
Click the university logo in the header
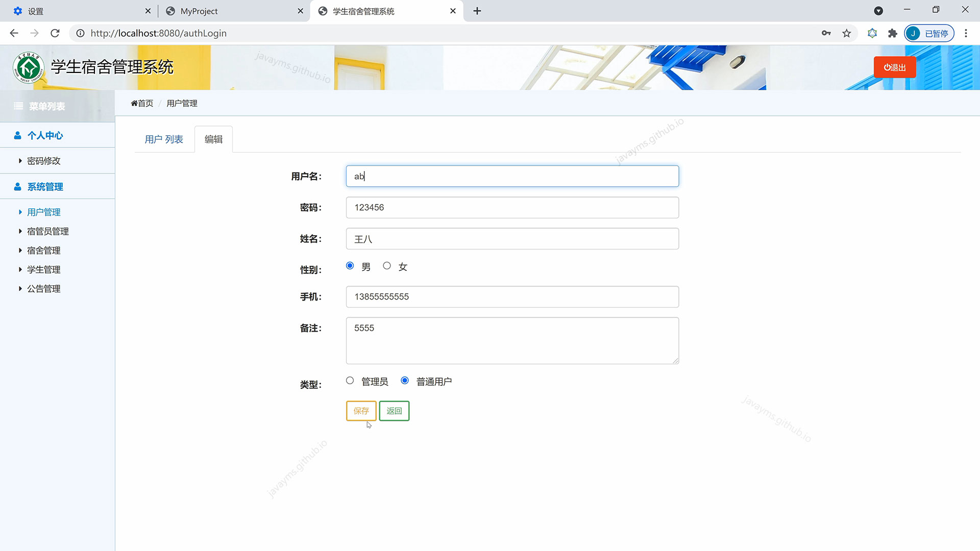28,67
